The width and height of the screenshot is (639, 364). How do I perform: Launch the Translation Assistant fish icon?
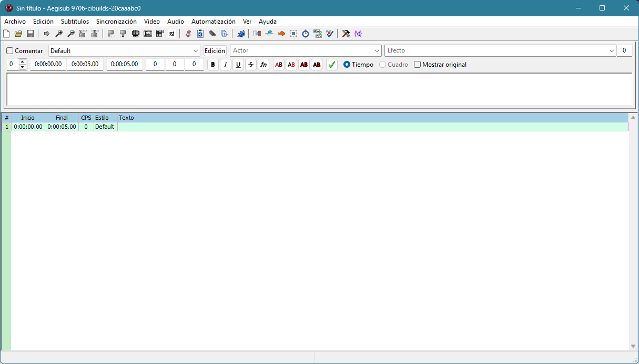pos(281,34)
